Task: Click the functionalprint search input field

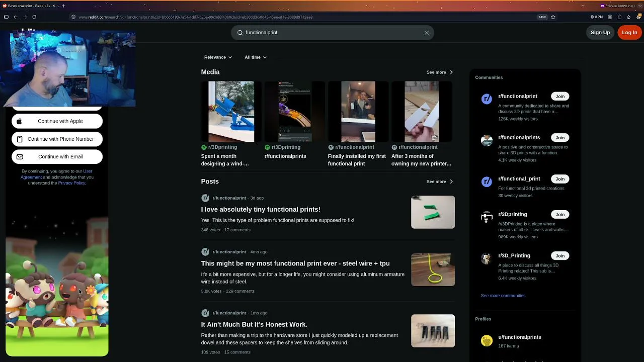Action: pos(332,33)
